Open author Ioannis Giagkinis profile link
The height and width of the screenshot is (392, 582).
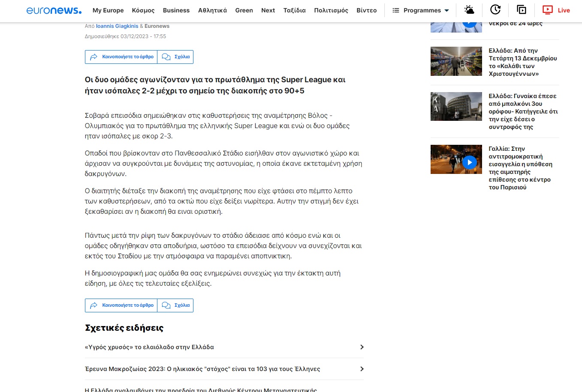(117, 26)
